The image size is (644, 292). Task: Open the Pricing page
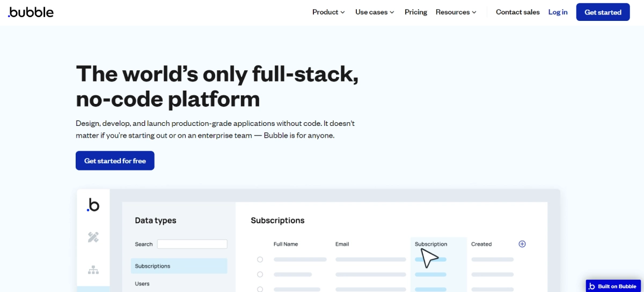tap(416, 12)
